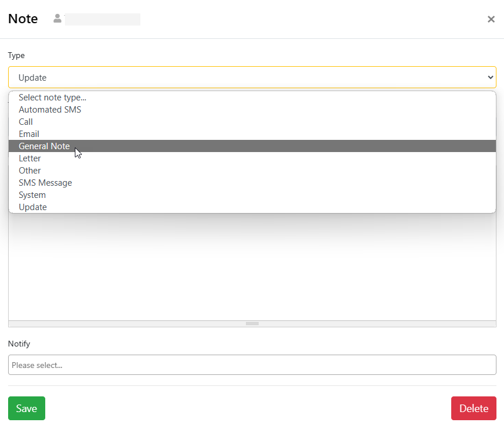504x426 pixels.
Task: Pick the Call note type
Action: pos(26,122)
